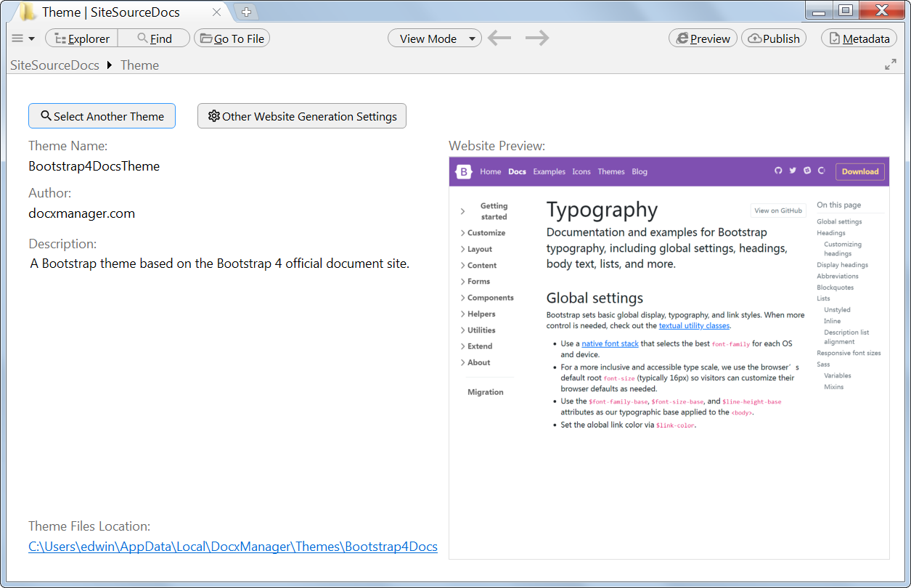
Task: Click Blockquotes in On this page
Action: (x=835, y=287)
